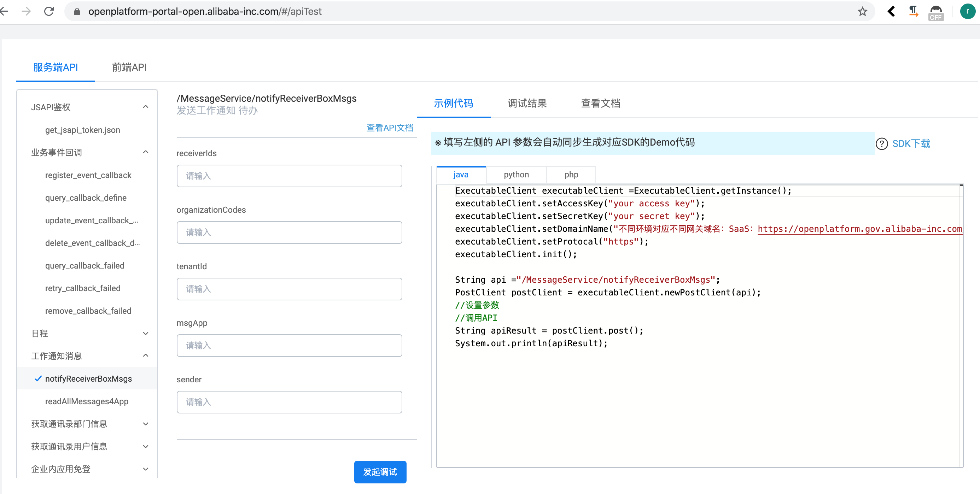Image resolution: width=980 pixels, height=494 pixels.
Task: Click the SDK下载 link
Action: click(x=911, y=144)
